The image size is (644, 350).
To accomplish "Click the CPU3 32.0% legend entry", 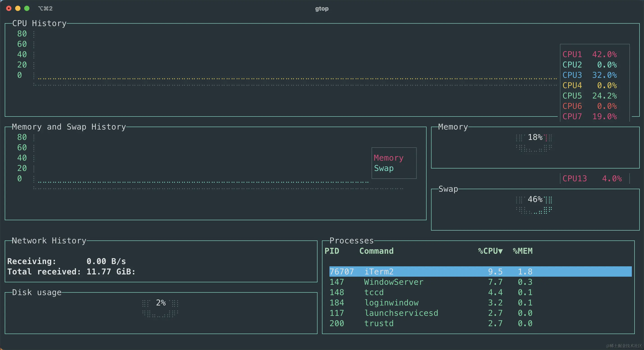I will tap(589, 75).
